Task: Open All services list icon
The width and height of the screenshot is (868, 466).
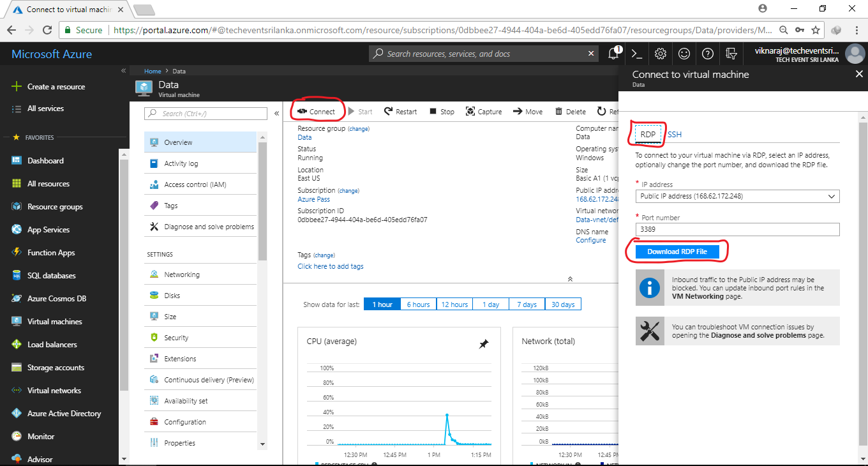Action: [x=17, y=109]
